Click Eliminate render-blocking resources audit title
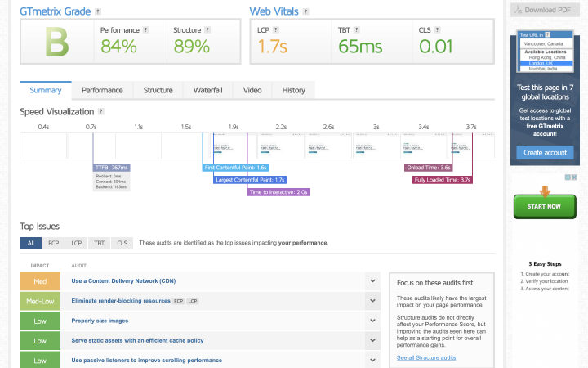The height and width of the screenshot is (368, 588). pos(121,301)
